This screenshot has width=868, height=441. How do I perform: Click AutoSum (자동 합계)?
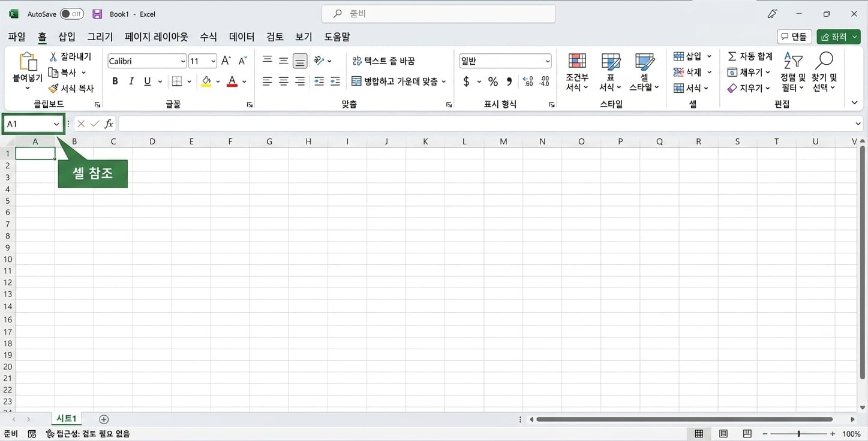point(750,56)
